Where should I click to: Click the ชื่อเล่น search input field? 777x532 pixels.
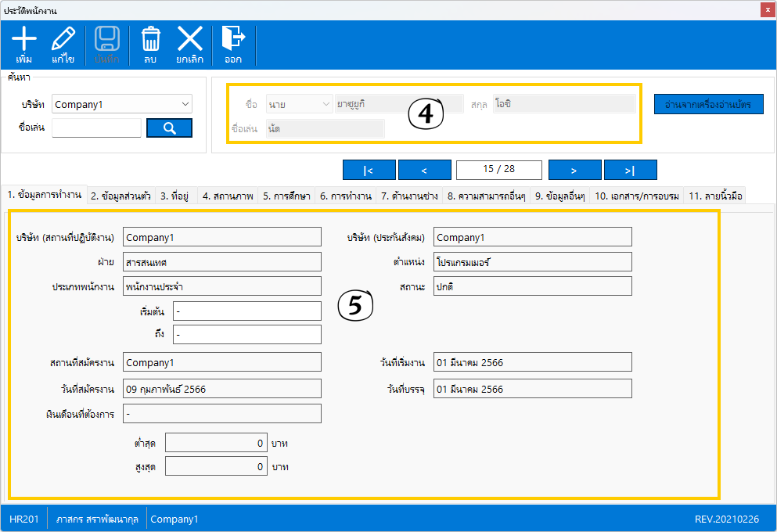(96, 128)
